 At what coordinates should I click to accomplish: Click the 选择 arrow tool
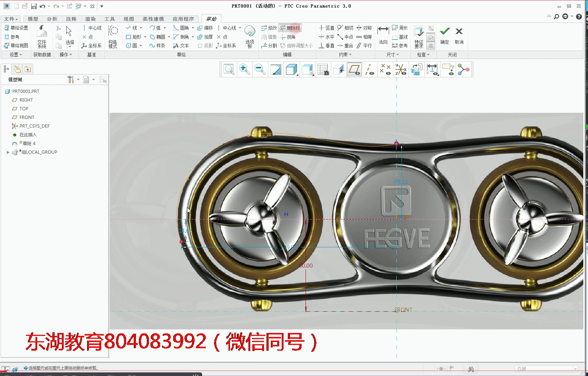click(69, 36)
